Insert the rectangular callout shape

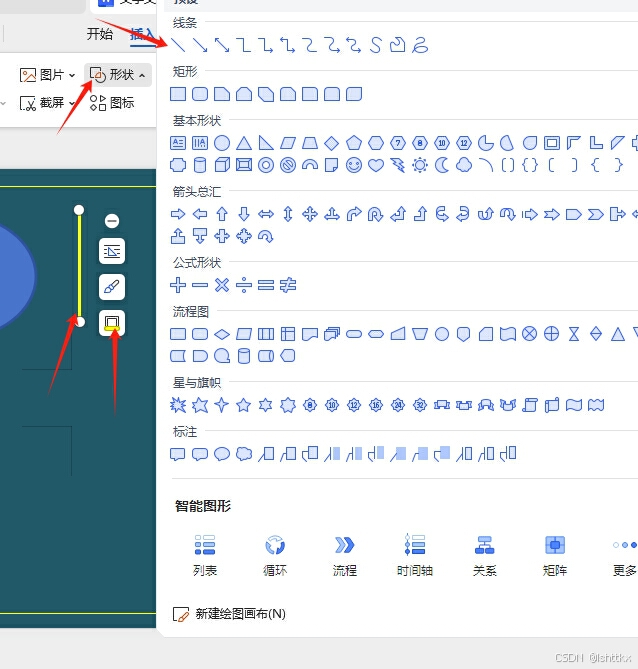(x=178, y=454)
